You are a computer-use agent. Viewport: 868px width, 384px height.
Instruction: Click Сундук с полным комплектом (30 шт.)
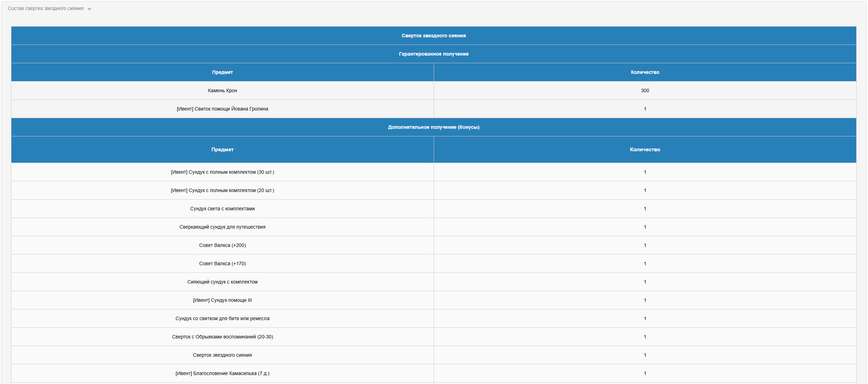[x=222, y=172]
